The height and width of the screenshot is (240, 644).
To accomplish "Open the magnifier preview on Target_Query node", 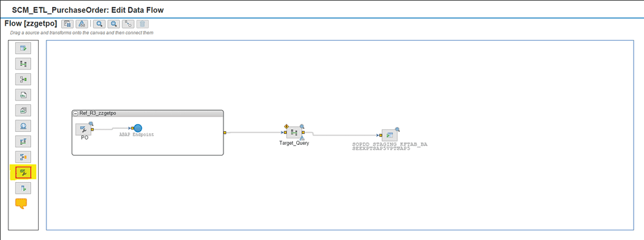I will 302,126.
